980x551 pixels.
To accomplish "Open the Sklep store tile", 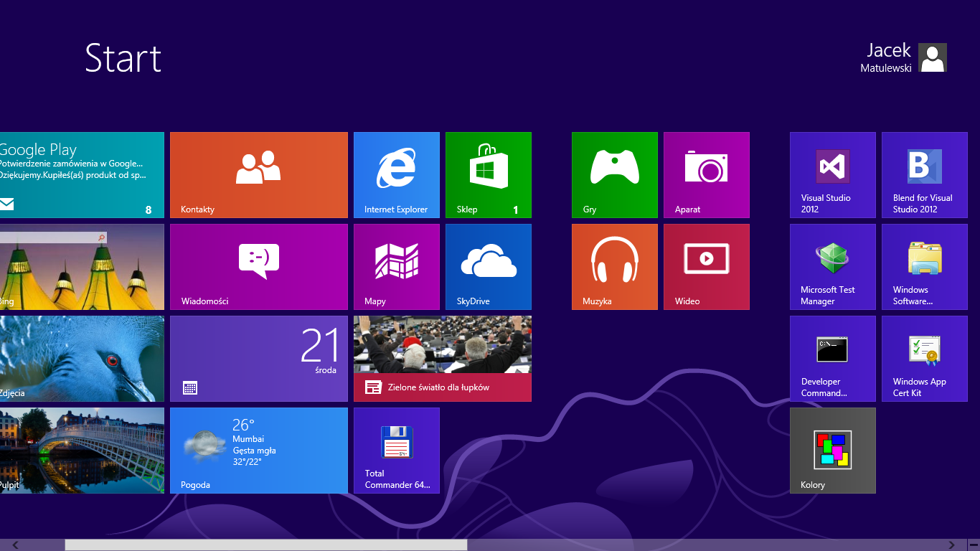I will [x=489, y=175].
